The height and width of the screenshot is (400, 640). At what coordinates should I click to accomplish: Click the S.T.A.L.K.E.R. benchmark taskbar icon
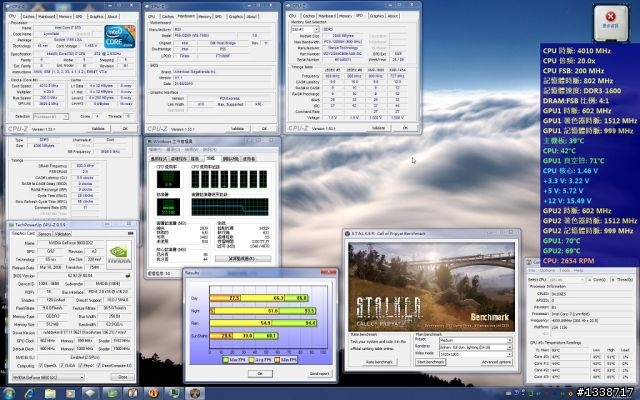click(x=195, y=394)
